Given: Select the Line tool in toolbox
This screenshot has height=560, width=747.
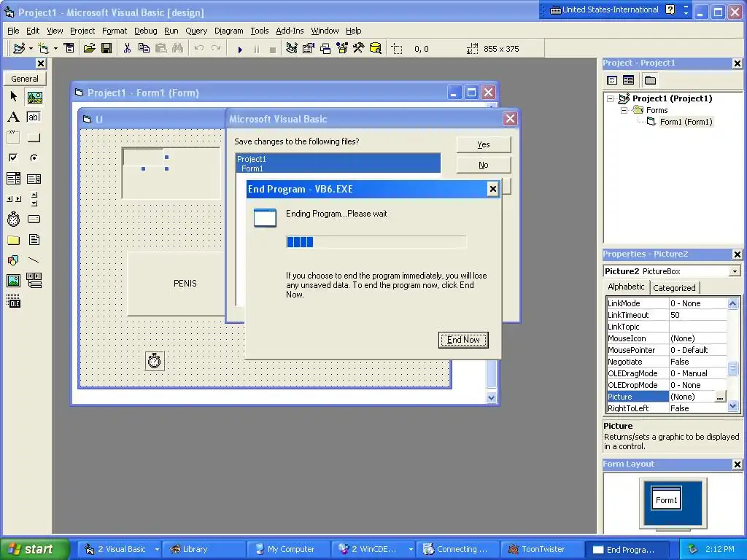Looking at the screenshot, I should pos(34,260).
